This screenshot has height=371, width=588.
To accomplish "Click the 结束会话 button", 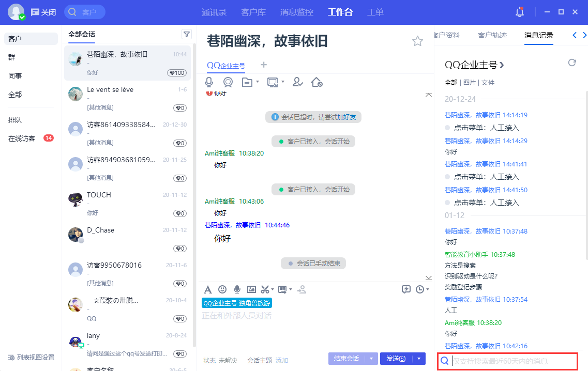I will click(346, 359).
